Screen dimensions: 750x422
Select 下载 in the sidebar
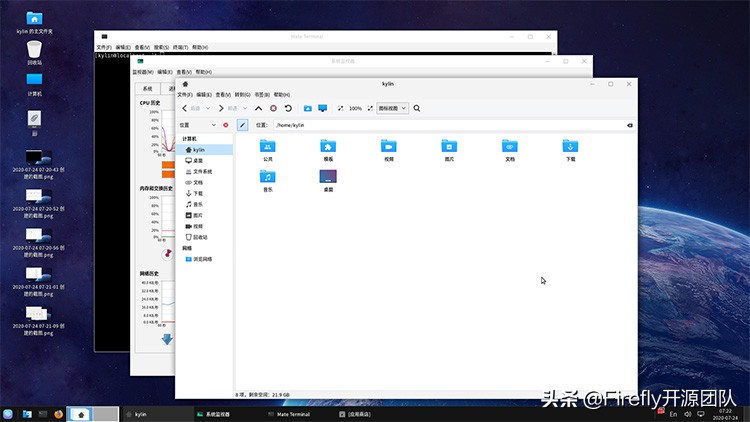tap(204, 194)
